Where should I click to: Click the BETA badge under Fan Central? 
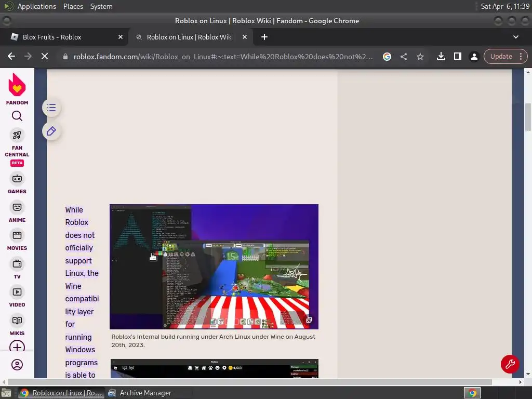[x=17, y=163]
